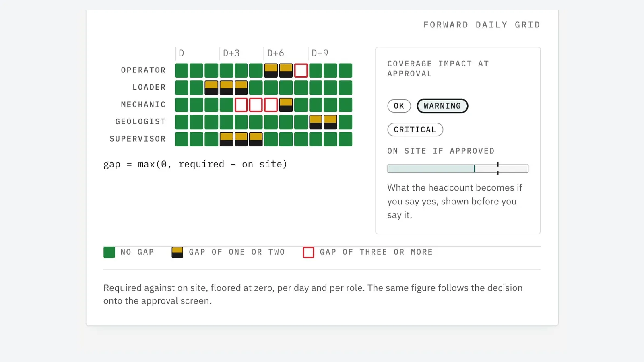Viewport: 644px width, 362px height.
Task: Click the Supervisor row's first amber cell
Action: pyautogui.click(x=226, y=139)
